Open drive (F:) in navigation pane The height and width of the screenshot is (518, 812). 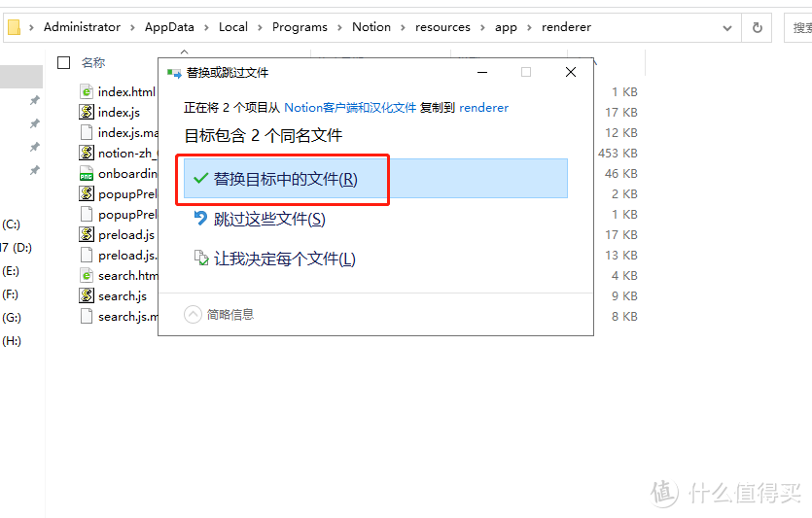tap(11, 294)
